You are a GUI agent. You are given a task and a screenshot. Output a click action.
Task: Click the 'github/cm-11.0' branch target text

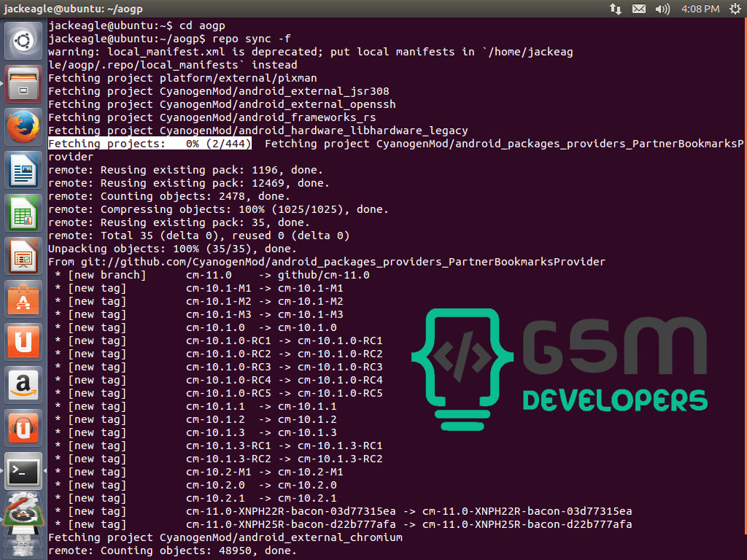coord(324,275)
